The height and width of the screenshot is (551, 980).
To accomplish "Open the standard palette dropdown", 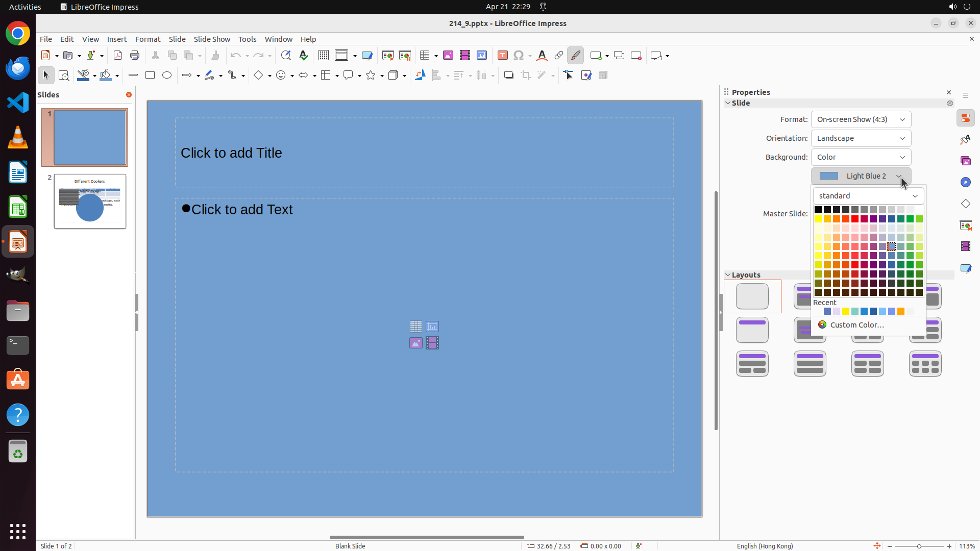I will coord(868,196).
